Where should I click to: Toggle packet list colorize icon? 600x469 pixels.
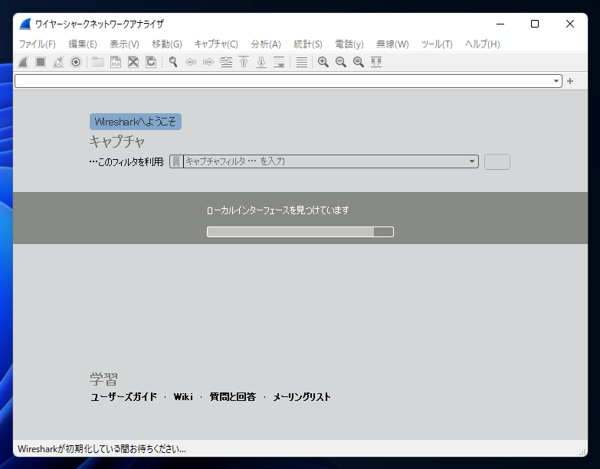(302, 62)
